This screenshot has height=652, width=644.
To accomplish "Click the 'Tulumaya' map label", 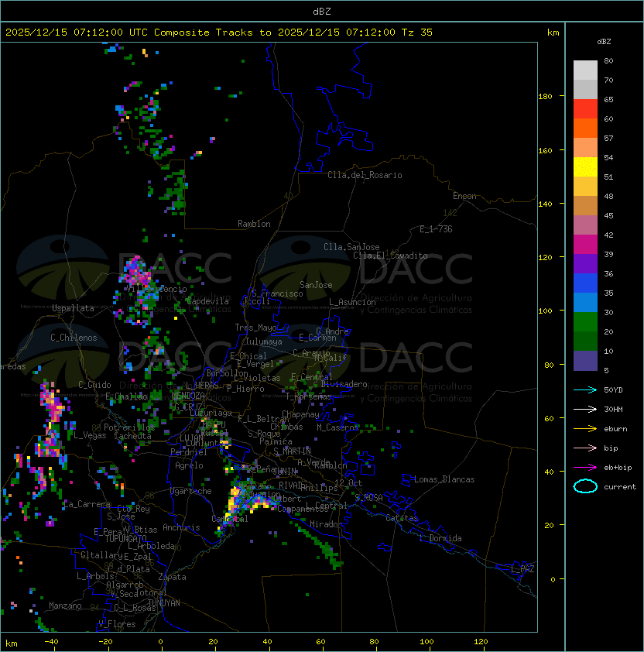I will [264, 341].
